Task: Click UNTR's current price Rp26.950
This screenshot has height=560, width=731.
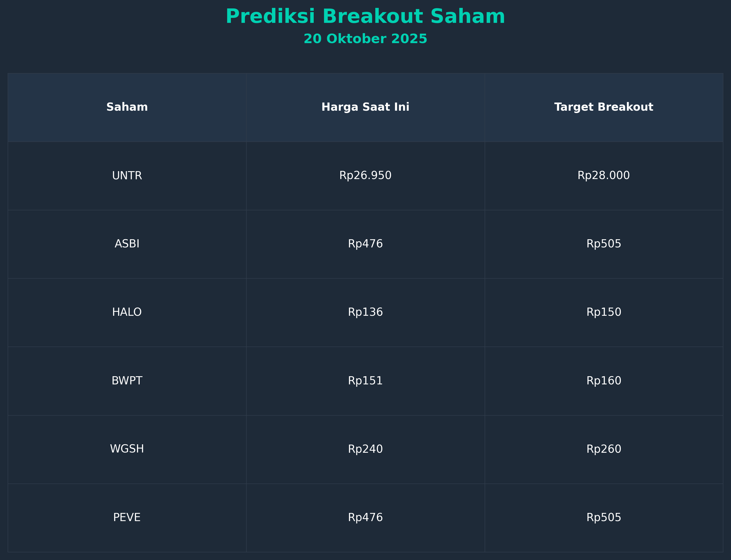Action: [365, 176]
